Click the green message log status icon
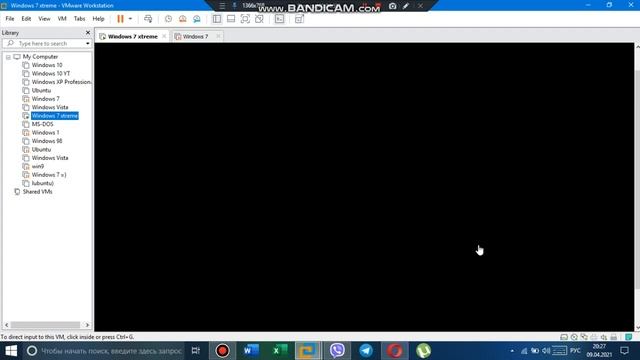The height and width of the screenshot is (360, 640). tap(629, 337)
